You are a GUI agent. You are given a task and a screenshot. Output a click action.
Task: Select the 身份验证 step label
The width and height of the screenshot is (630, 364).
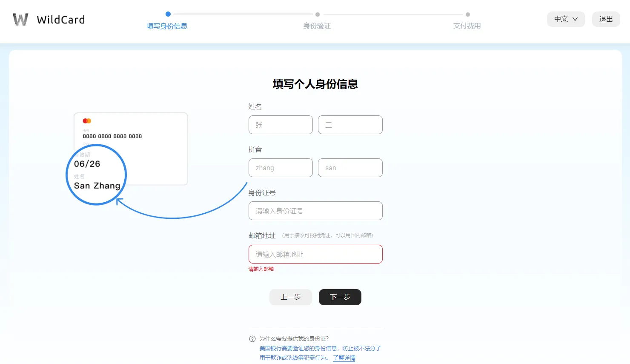tap(317, 26)
